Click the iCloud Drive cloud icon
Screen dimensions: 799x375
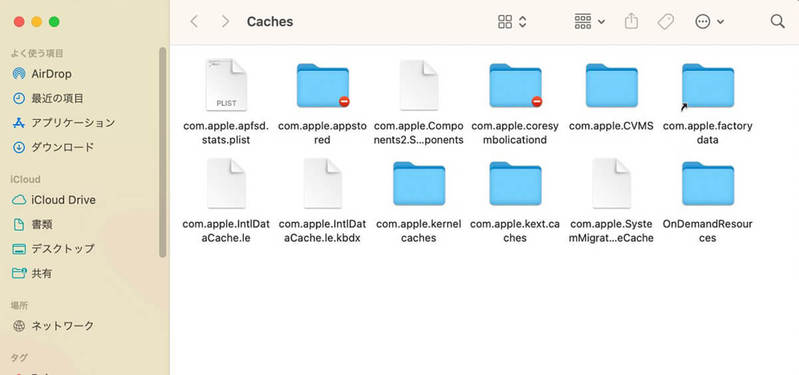click(x=19, y=200)
